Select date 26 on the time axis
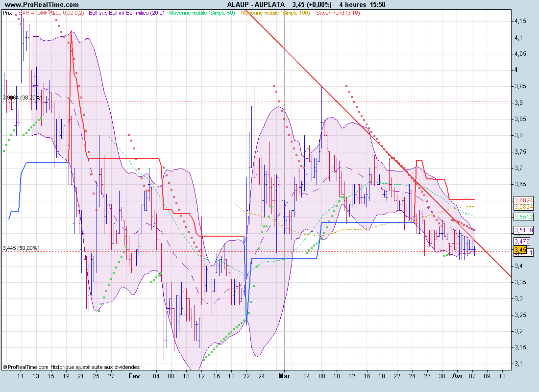This screenshot has width=539, height=392. point(427,376)
